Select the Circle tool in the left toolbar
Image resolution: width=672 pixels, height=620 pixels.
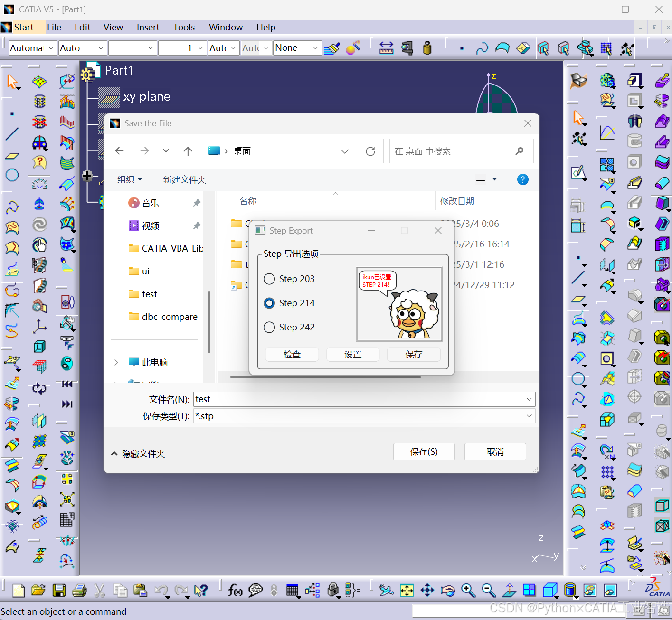click(x=12, y=175)
